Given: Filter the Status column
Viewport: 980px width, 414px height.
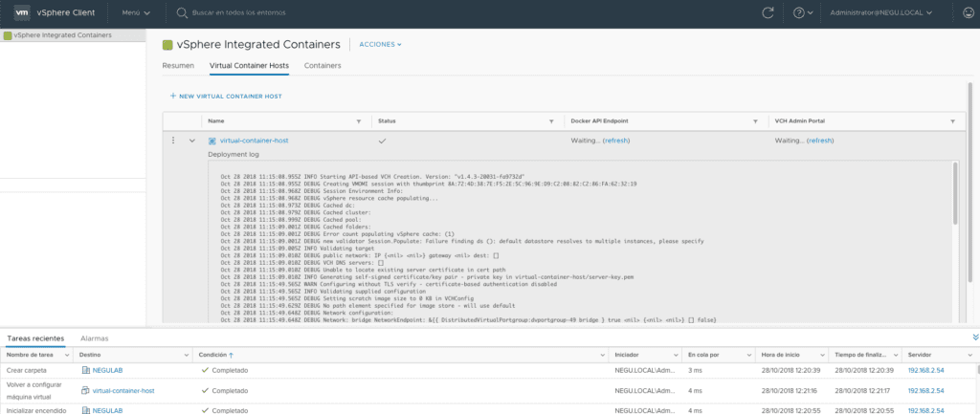Looking at the screenshot, I should click(551, 121).
